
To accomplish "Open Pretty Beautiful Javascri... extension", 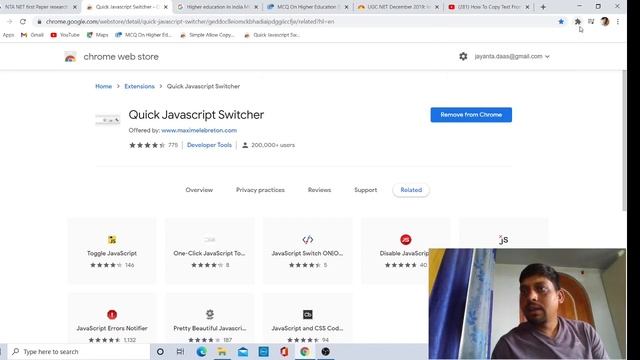I will tap(209, 318).
